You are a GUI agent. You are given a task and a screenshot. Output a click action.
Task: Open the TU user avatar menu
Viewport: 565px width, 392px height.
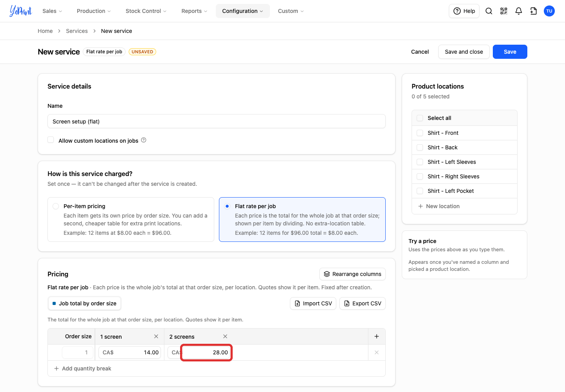pyautogui.click(x=549, y=11)
